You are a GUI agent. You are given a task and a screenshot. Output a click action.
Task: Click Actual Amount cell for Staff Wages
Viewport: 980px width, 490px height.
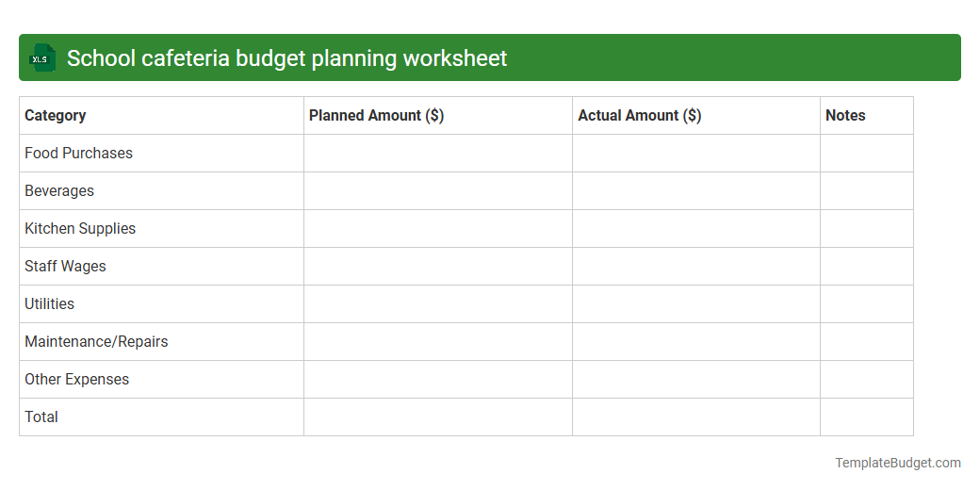[696, 267]
